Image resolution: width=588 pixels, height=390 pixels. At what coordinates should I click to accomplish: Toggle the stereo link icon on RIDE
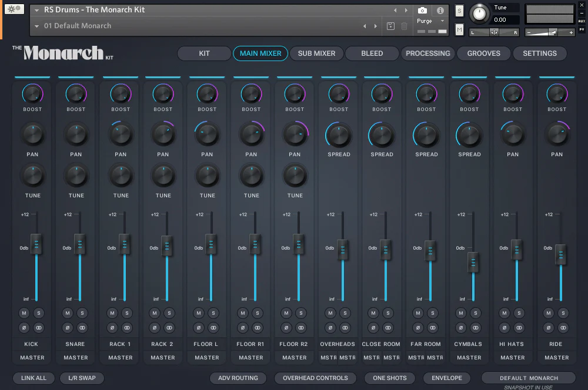coord(563,328)
